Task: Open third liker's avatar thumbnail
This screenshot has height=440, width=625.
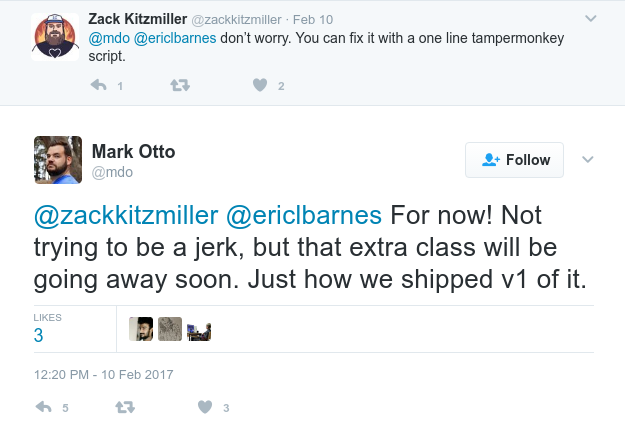Action: (197, 329)
